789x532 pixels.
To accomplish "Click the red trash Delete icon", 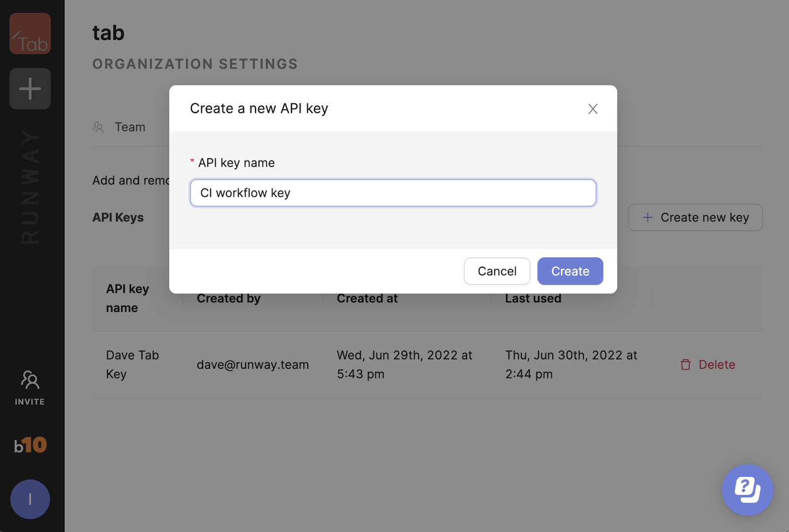I will (x=685, y=365).
